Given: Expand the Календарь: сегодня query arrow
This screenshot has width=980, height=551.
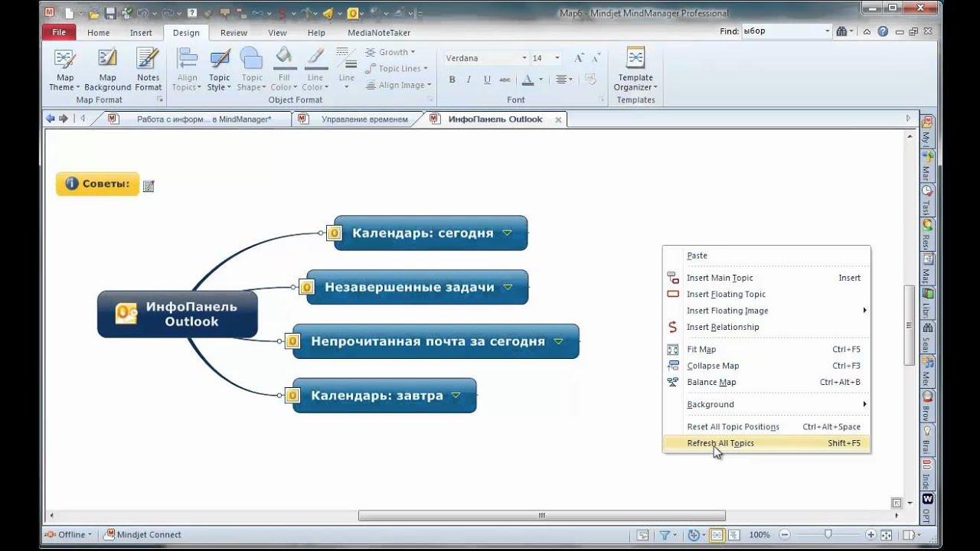Looking at the screenshot, I should pyautogui.click(x=507, y=233).
